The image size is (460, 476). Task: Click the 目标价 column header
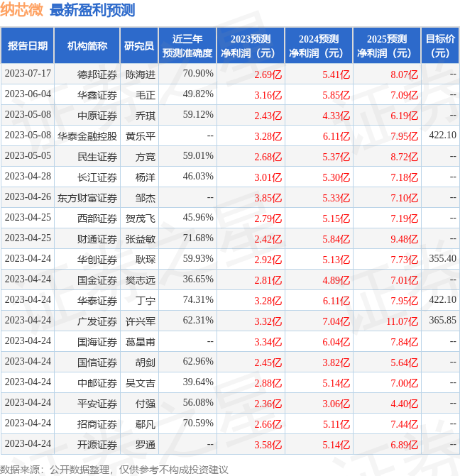[x=440, y=46]
